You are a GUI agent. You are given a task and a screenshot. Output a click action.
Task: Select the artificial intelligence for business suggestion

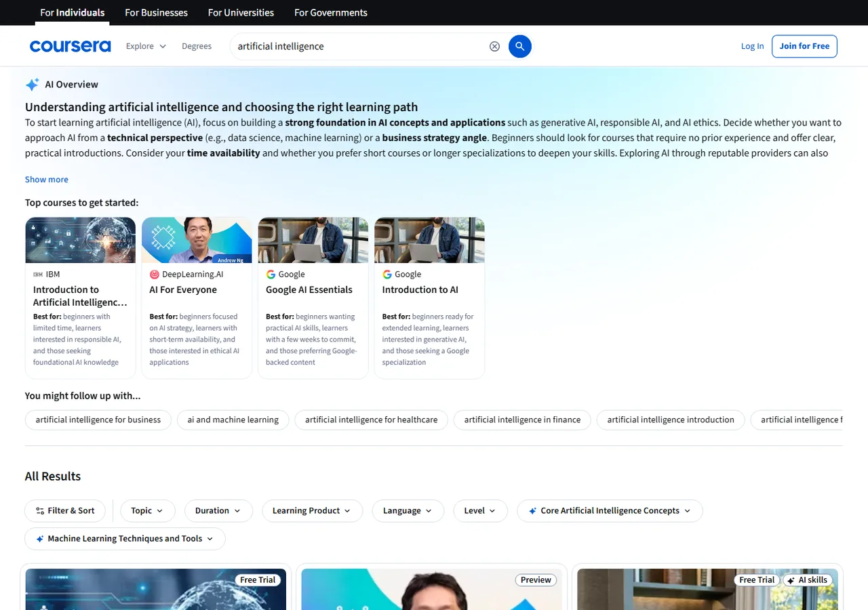tap(98, 420)
